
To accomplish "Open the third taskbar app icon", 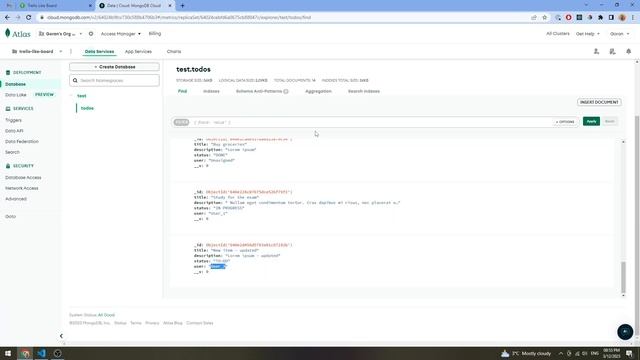I will [58, 353].
